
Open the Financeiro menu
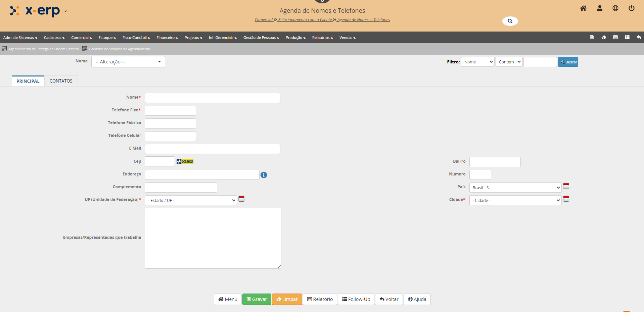click(167, 38)
